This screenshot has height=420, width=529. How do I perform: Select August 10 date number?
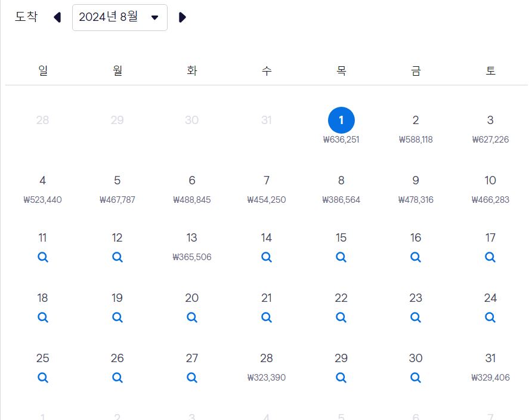point(490,180)
